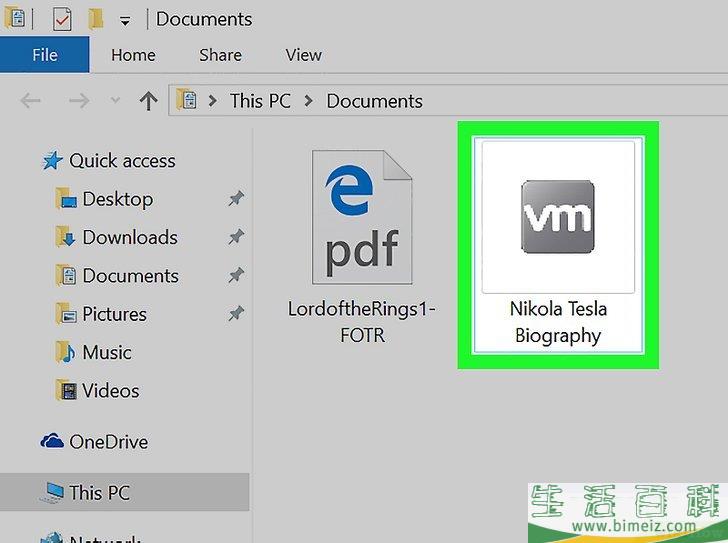This screenshot has height=543, width=728.
Task: Open the File ribbon tab
Action: click(45, 55)
